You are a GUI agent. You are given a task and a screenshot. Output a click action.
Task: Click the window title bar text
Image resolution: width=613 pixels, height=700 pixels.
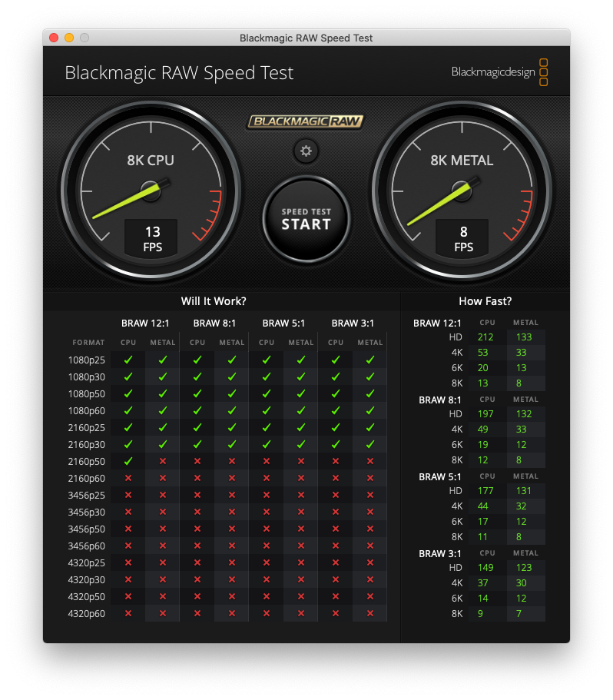pos(306,38)
